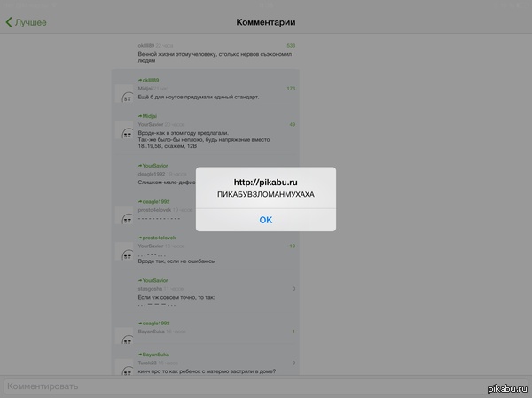Tap BayanSuka's avatar icon
The width and height of the screenshot is (532, 398).
click(127, 337)
